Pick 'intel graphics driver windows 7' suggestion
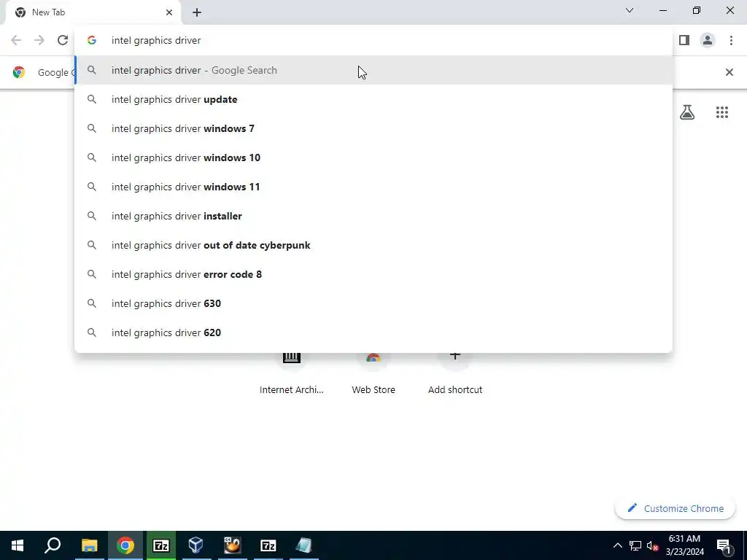This screenshot has height=560, width=747. click(x=373, y=128)
